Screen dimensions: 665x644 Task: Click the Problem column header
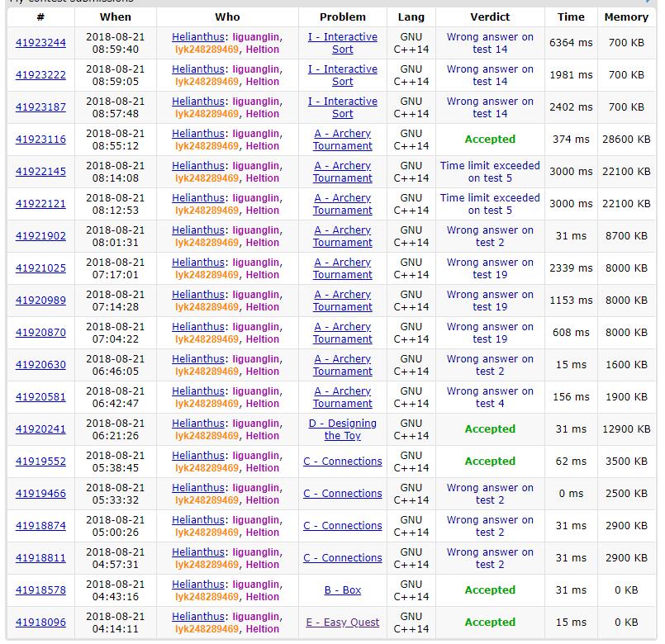pos(342,17)
